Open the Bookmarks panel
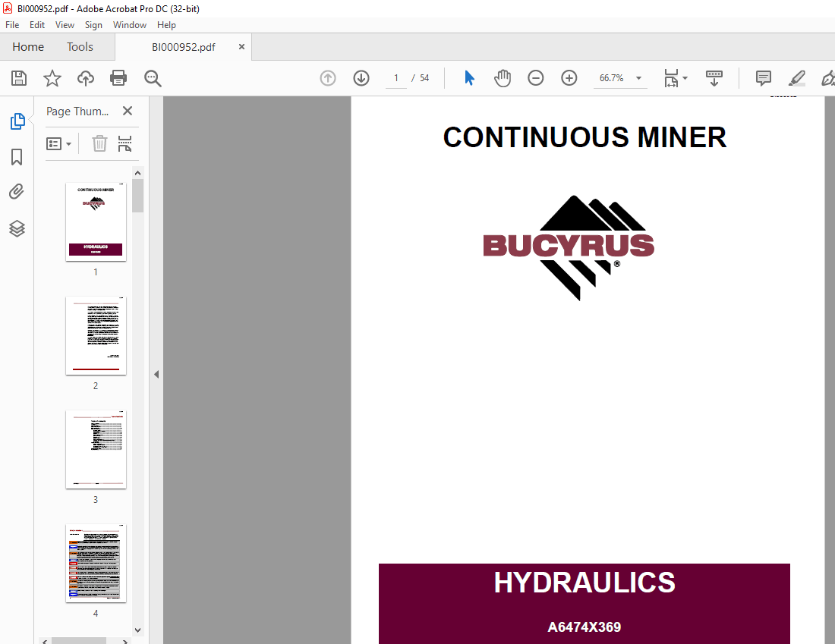The image size is (835, 644). point(17,157)
